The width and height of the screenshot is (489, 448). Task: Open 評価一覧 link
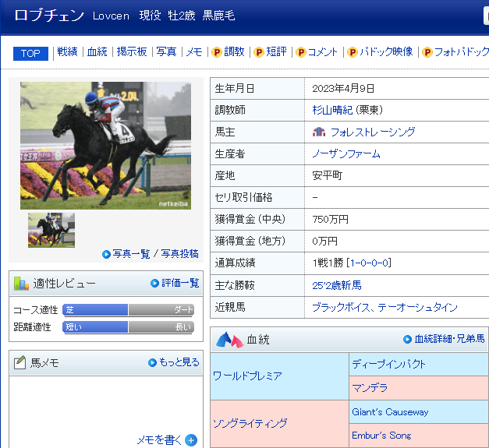point(180,283)
